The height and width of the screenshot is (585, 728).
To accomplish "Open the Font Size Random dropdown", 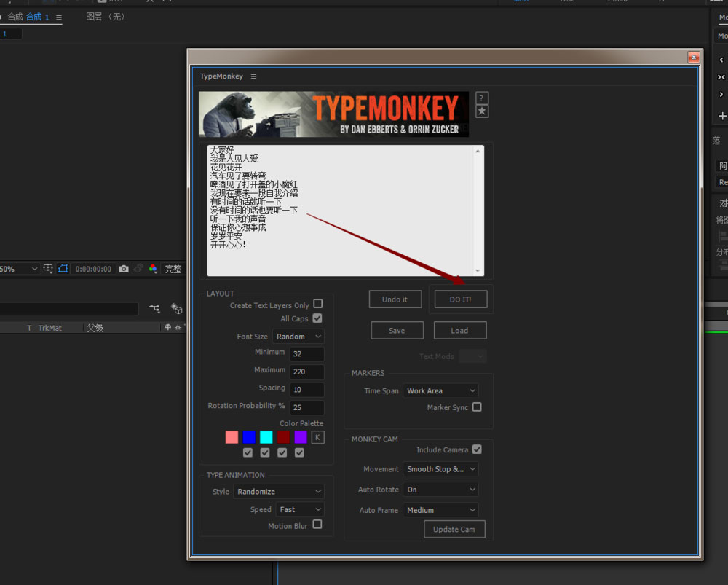I will (298, 337).
